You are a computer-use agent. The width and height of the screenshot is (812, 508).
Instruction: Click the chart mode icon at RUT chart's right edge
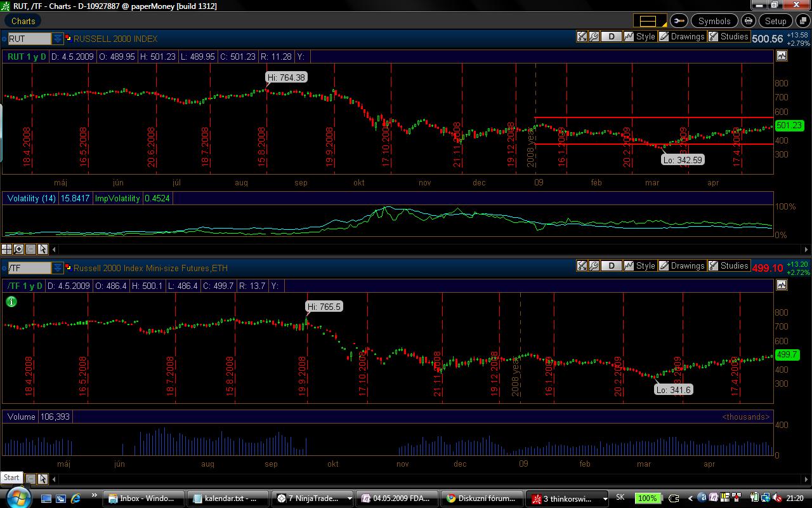(x=781, y=56)
